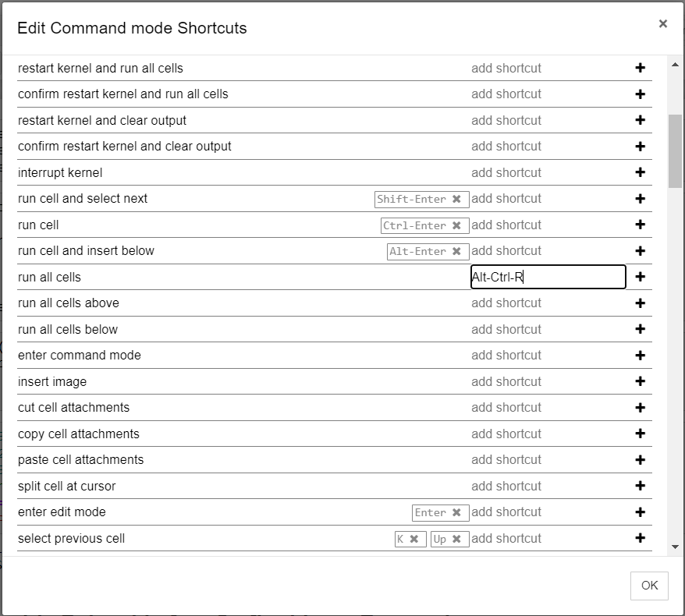685x616 pixels.
Task: Confirm adding shortcut for run all cells
Action: [x=641, y=277]
